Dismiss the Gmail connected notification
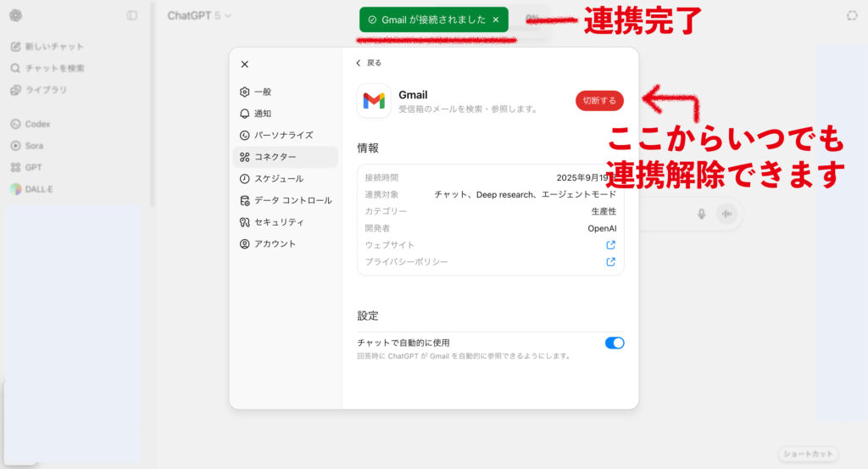Viewport: 868px width, 469px height. point(496,20)
